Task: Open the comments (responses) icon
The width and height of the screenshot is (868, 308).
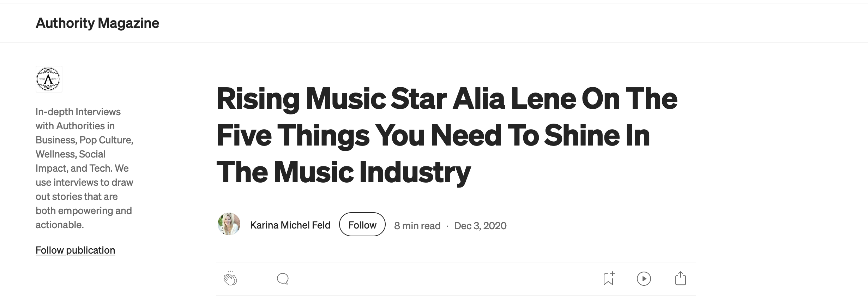Action: 283,279
